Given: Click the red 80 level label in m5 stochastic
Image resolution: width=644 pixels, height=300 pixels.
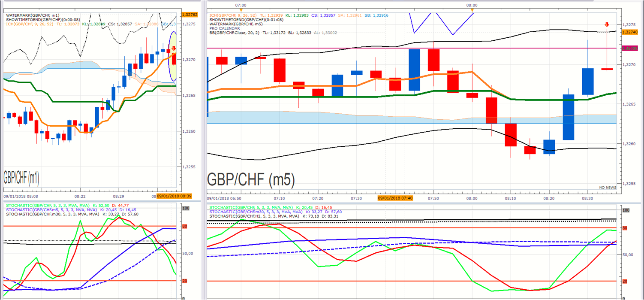Looking at the screenshot, I should tap(625, 228).
